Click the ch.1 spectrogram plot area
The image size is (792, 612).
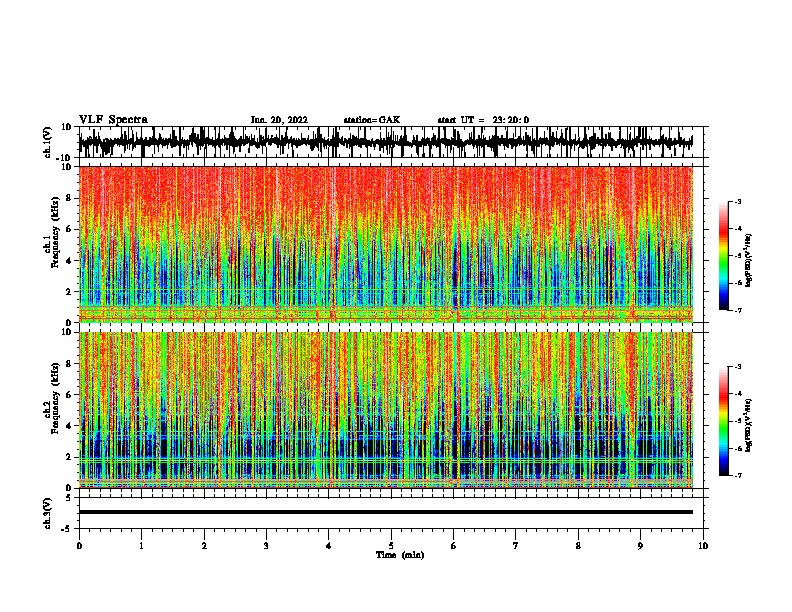[386, 244]
